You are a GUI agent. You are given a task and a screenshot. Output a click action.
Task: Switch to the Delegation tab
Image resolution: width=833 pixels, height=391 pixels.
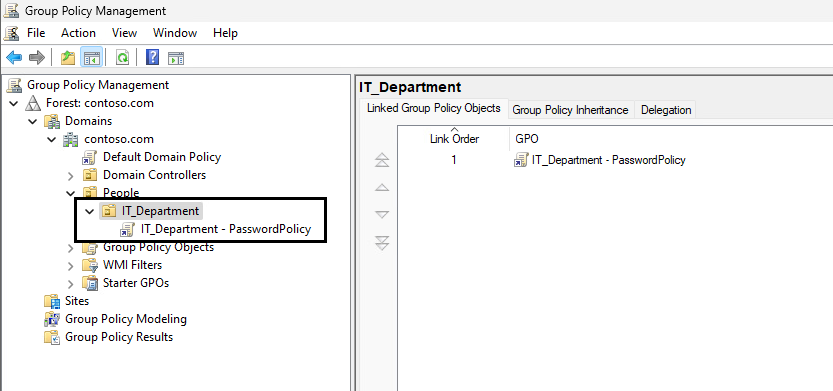click(x=666, y=110)
